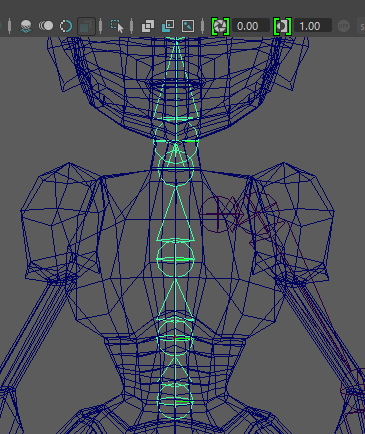Click the Gamma reset icon

pos(282,26)
